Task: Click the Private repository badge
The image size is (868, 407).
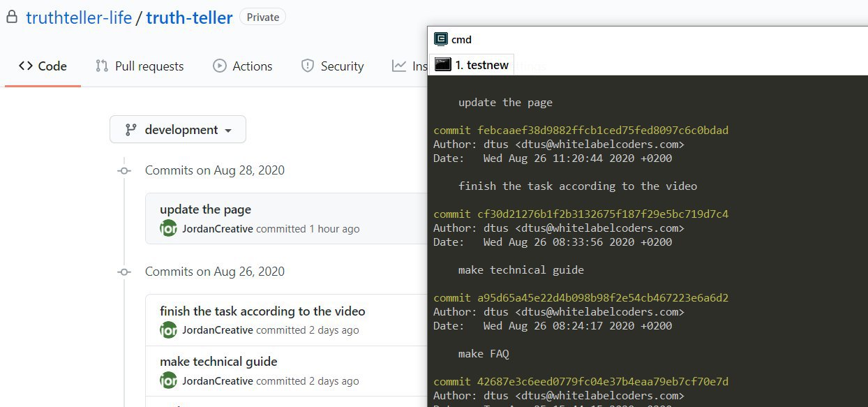Action: pyautogui.click(x=262, y=17)
